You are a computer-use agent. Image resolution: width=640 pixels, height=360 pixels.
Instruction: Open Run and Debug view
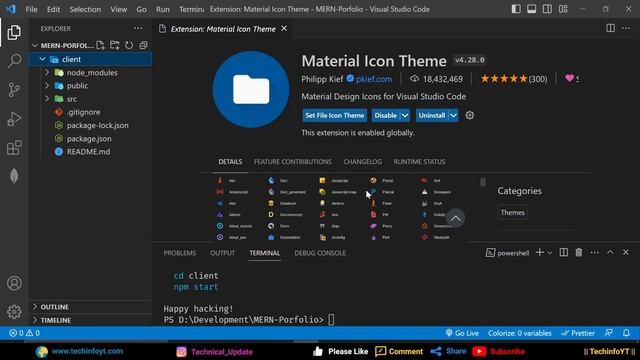point(14,119)
